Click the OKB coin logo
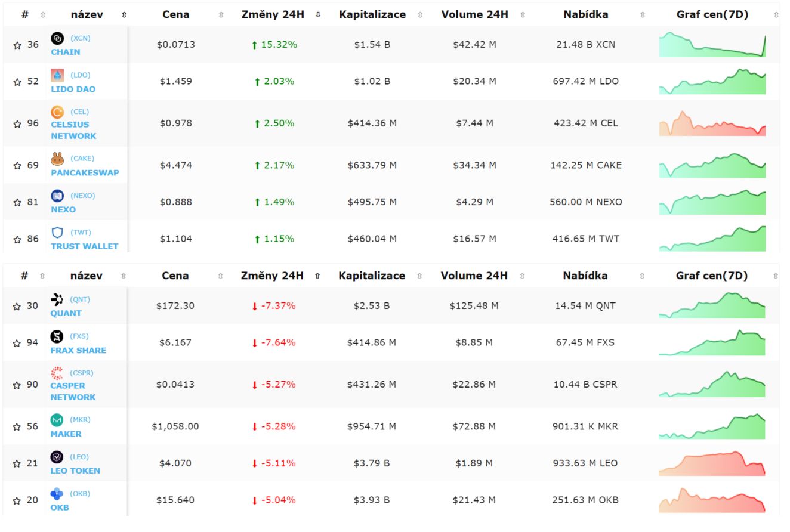790x532 pixels. pos(57,494)
